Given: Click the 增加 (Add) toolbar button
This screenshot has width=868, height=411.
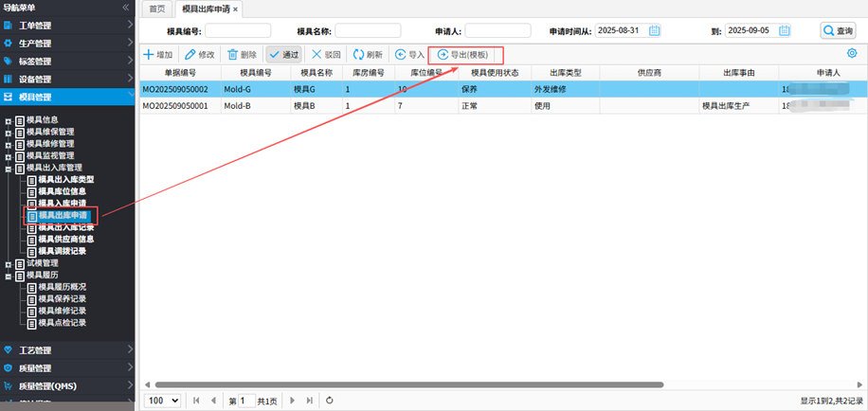Looking at the screenshot, I should click(x=158, y=55).
